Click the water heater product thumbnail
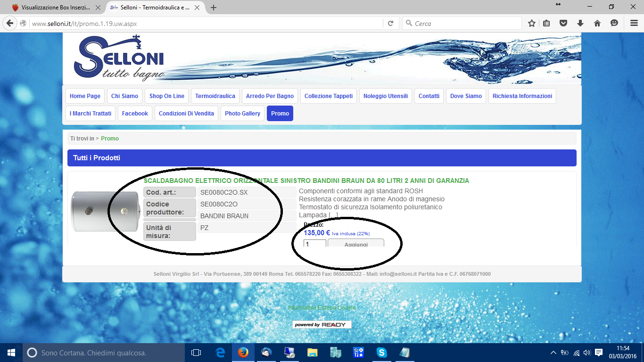Screen dimensions: 644x362 point(106,212)
